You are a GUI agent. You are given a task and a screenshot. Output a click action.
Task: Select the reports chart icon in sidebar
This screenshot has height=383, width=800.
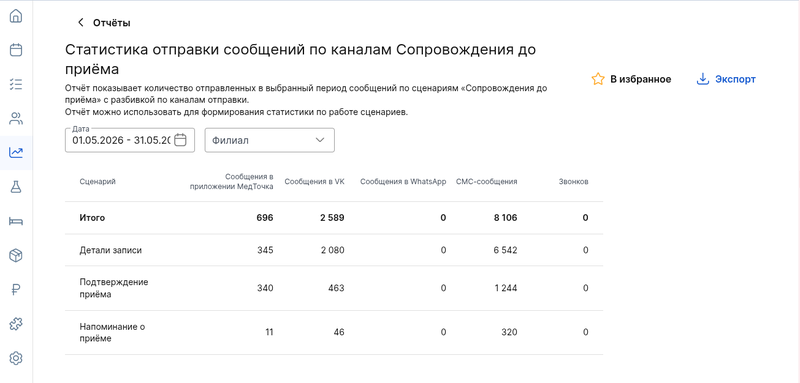point(16,152)
